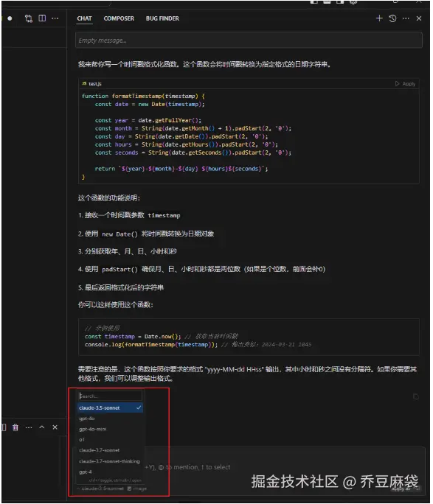433x504 pixels.
Task: Close the bottom panel
Action: tap(55, 427)
